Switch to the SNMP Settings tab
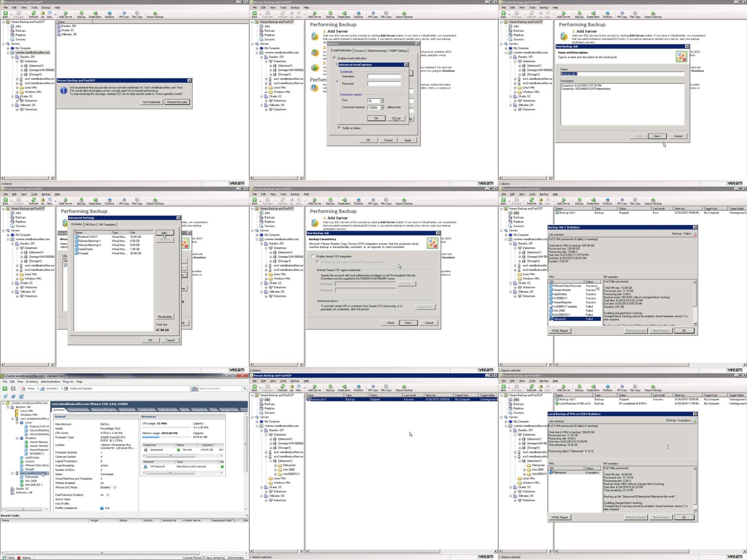The width and height of the screenshot is (747, 560). pyautogui.click(x=398, y=51)
